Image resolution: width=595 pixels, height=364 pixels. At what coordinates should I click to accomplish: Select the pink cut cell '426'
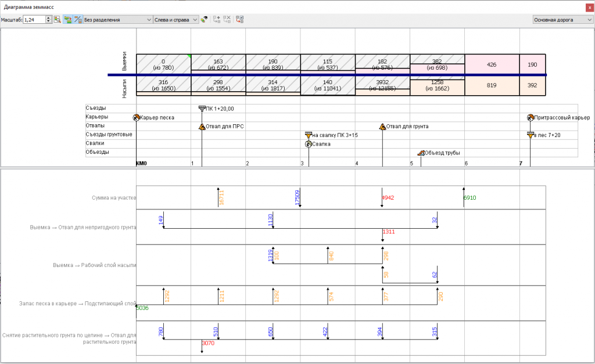click(x=492, y=64)
